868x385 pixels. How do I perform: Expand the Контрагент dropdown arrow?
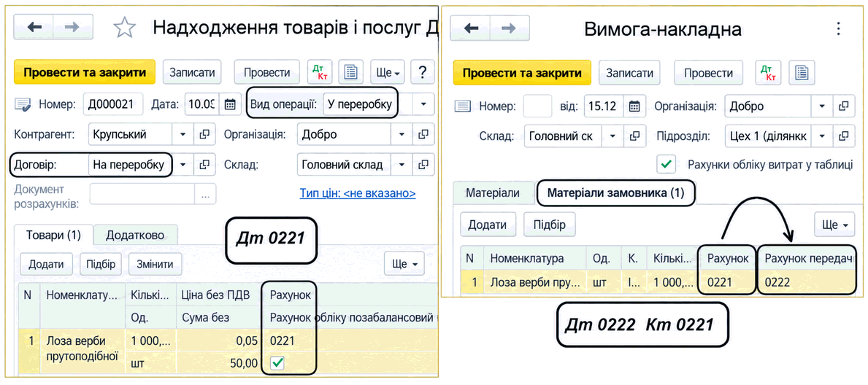tap(183, 134)
